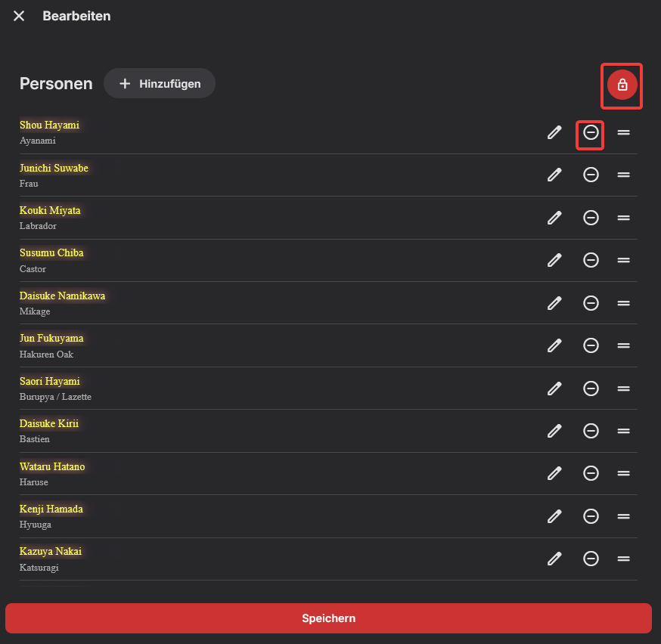Select the Susumu Chiba name text
661x644 pixels.
coord(51,252)
